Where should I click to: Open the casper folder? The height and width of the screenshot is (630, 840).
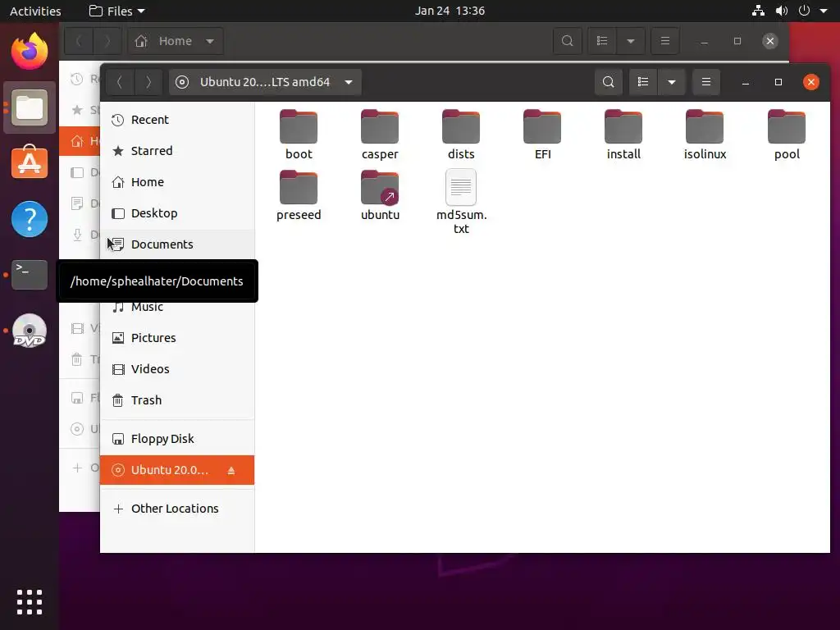[x=380, y=135]
